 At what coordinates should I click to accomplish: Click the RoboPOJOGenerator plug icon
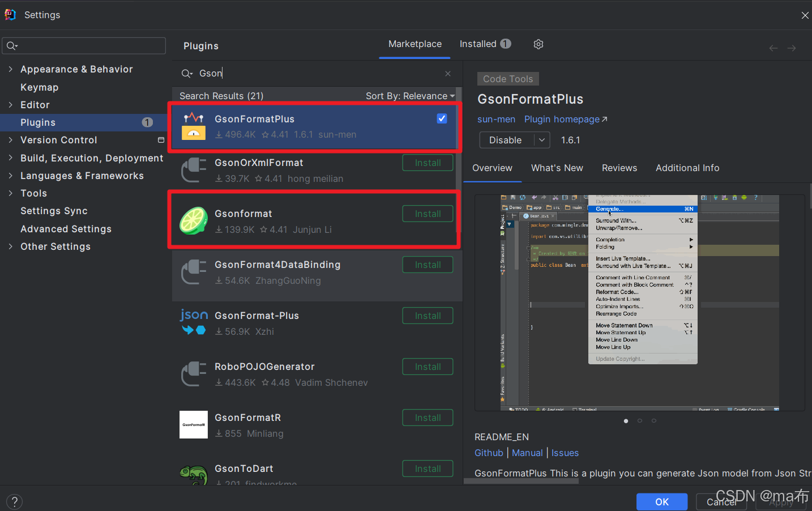point(194,373)
